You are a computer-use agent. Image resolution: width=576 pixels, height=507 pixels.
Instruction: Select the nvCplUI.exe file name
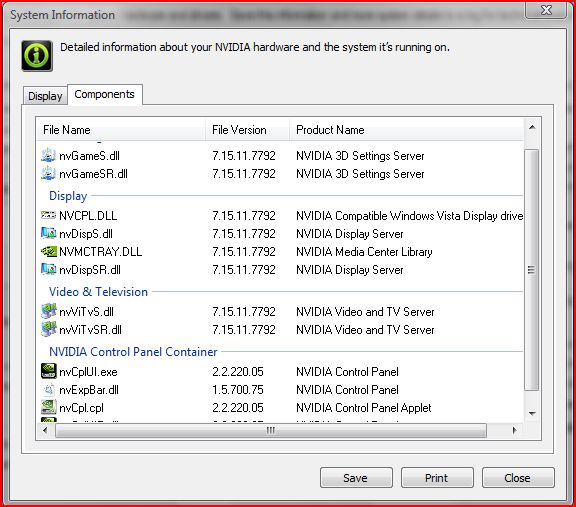click(88, 372)
